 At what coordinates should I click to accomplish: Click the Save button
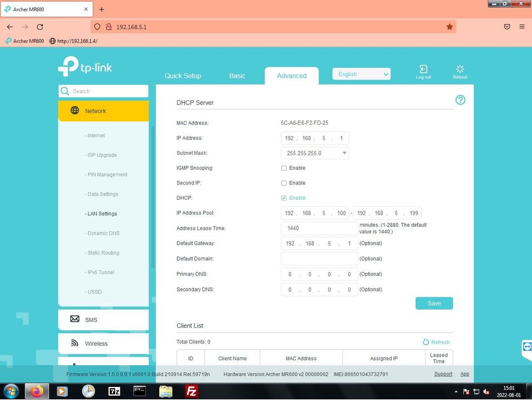point(434,303)
